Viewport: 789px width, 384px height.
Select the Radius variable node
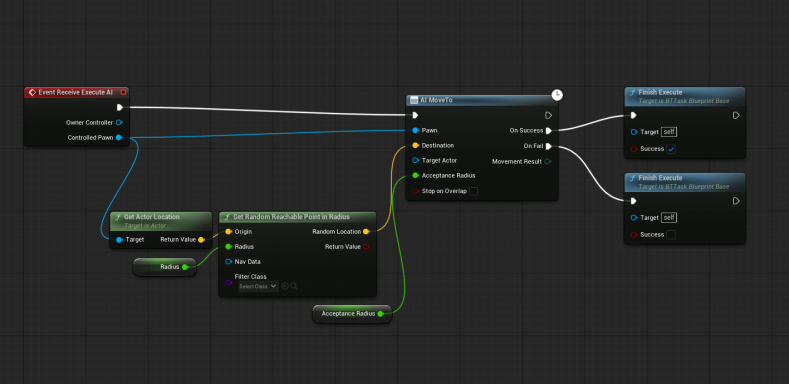(165, 267)
